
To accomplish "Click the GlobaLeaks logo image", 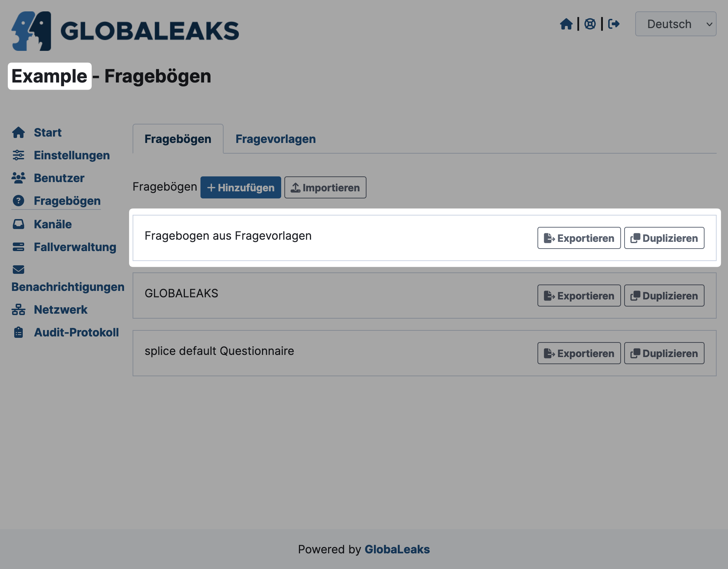I will pyautogui.click(x=125, y=31).
